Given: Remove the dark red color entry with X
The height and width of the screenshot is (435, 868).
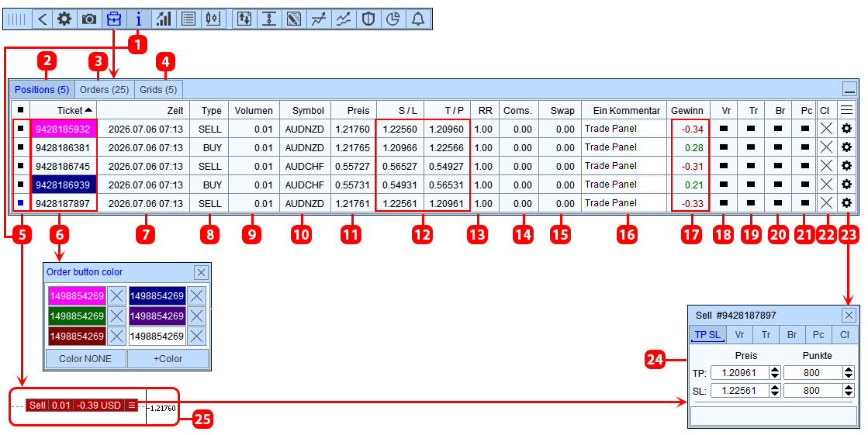Looking at the screenshot, I should [117, 336].
